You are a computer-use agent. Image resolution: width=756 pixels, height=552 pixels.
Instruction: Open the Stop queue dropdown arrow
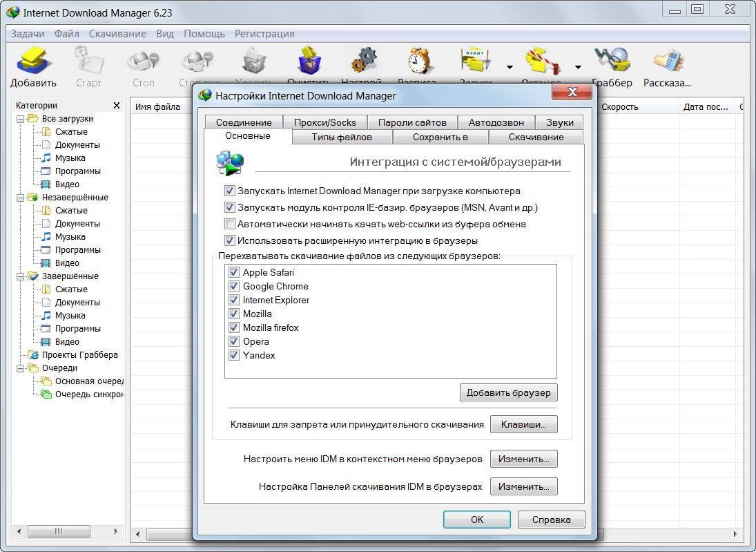(x=578, y=67)
